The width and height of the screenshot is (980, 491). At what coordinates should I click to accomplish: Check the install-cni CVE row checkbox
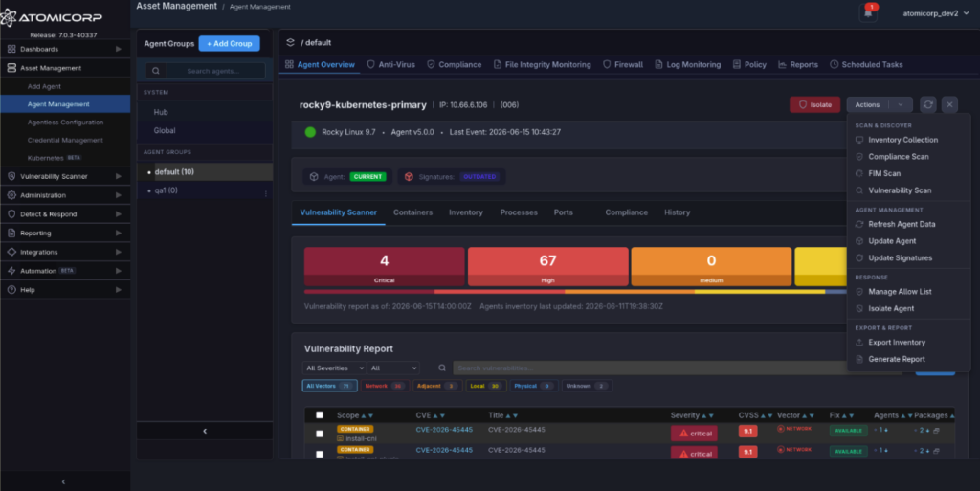(x=320, y=434)
